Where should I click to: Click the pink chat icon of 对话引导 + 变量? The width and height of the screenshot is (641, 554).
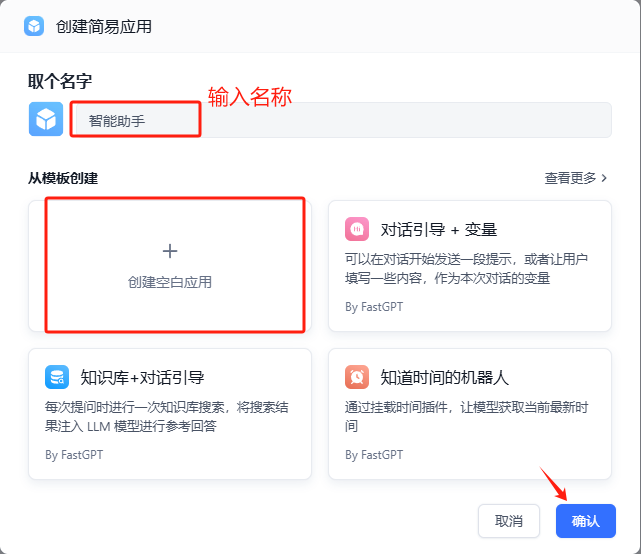(x=357, y=229)
